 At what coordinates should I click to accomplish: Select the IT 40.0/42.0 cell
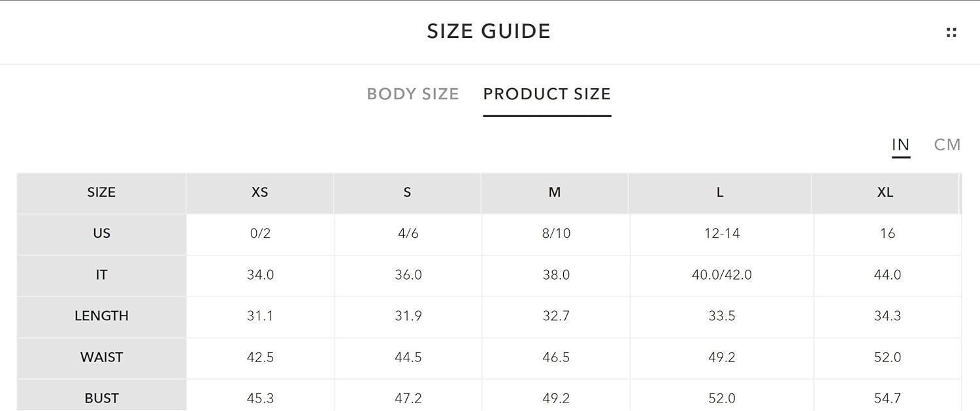[x=722, y=275]
